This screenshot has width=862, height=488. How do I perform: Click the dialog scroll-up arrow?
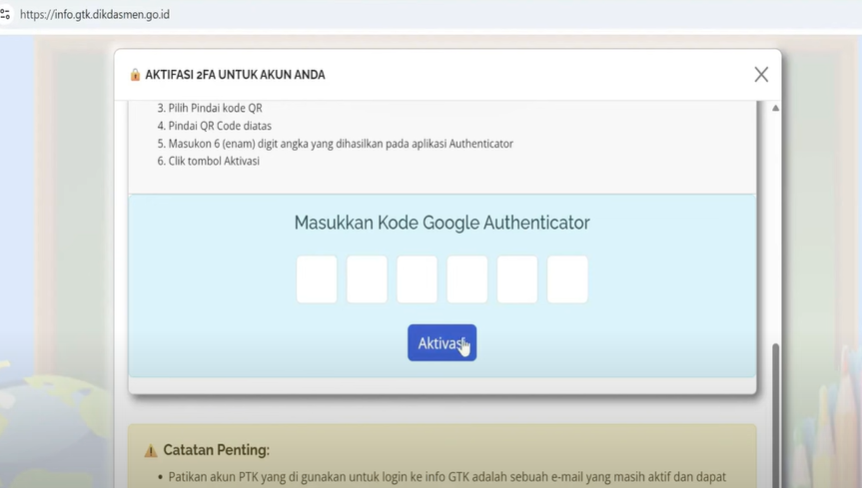pyautogui.click(x=775, y=108)
